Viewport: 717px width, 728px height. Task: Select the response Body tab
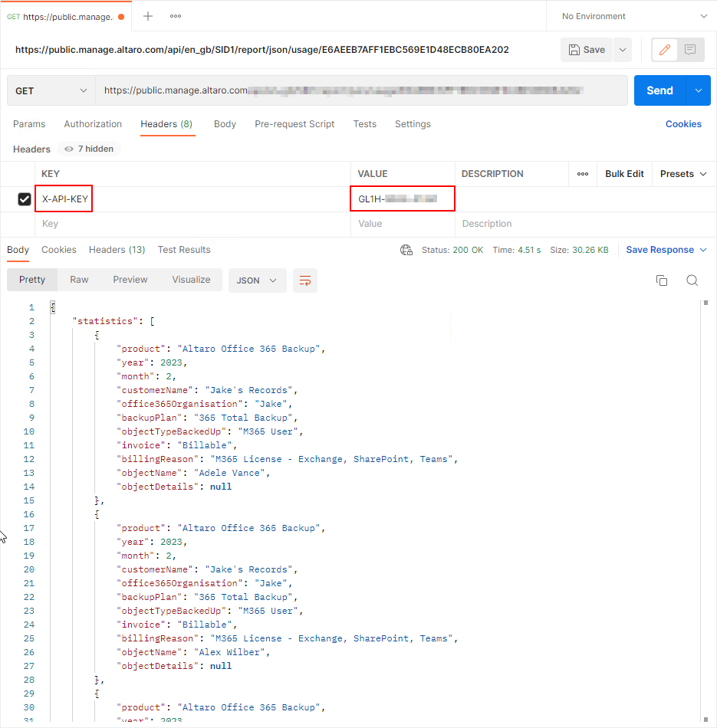[18, 250]
